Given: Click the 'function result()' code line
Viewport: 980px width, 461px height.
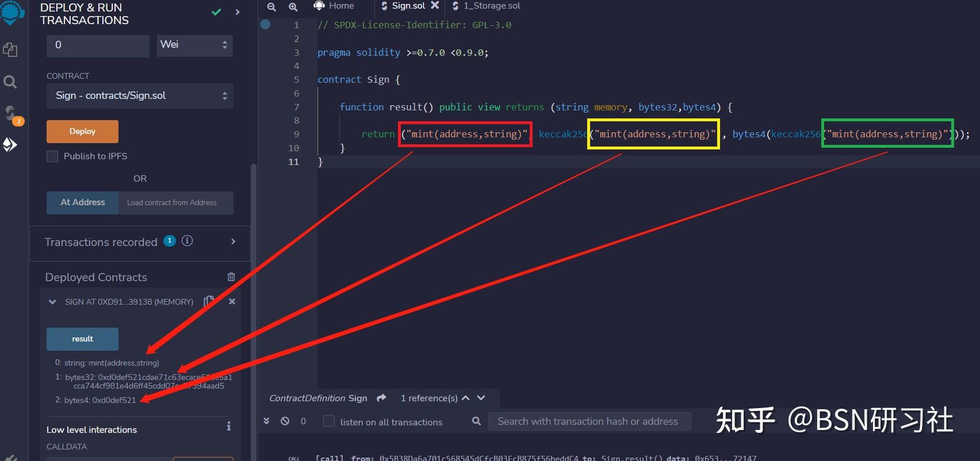Looking at the screenshot, I should click(535, 107).
